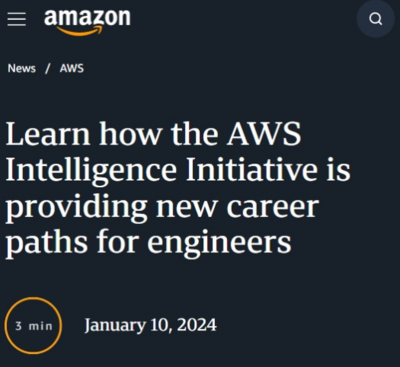
Task: Go home via the Amazon logo
Action: coord(87,22)
